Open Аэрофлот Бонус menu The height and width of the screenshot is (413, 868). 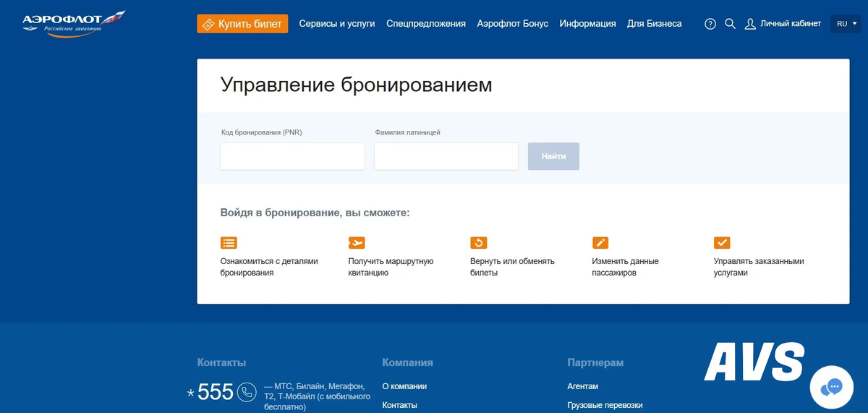coord(513,24)
